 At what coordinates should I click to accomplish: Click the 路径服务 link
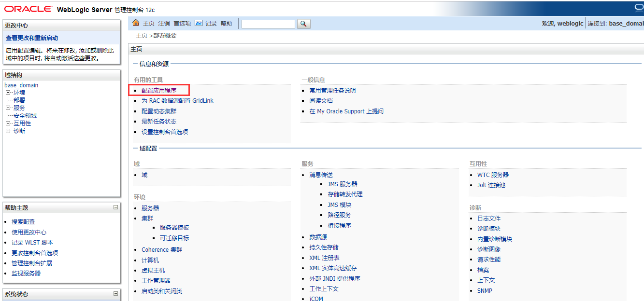point(339,215)
